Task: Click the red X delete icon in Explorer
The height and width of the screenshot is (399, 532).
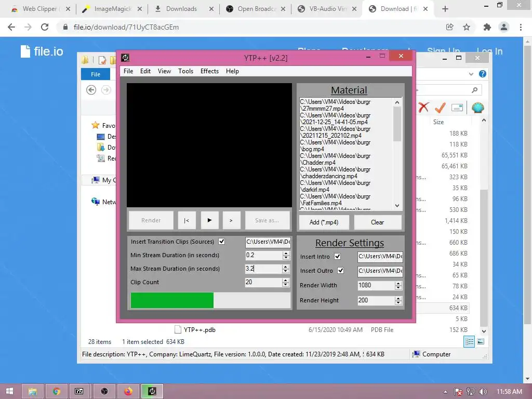Action: pos(423,108)
